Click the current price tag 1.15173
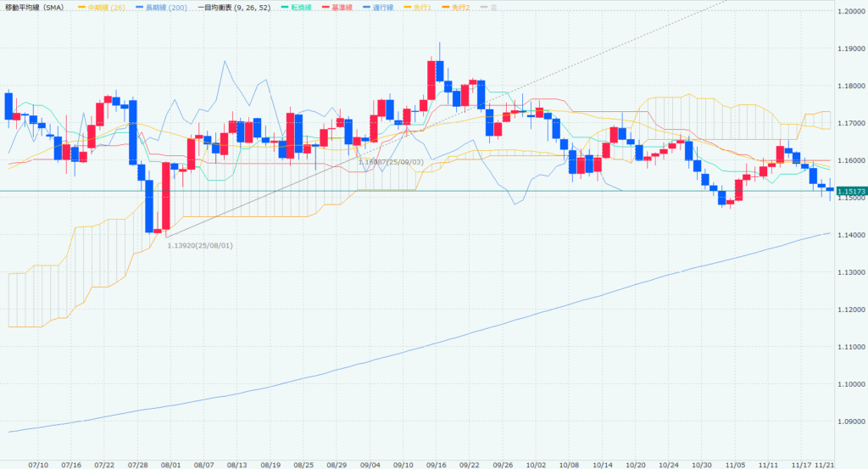Image resolution: width=868 pixels, height=469 pixels. (x=851, y=193)
